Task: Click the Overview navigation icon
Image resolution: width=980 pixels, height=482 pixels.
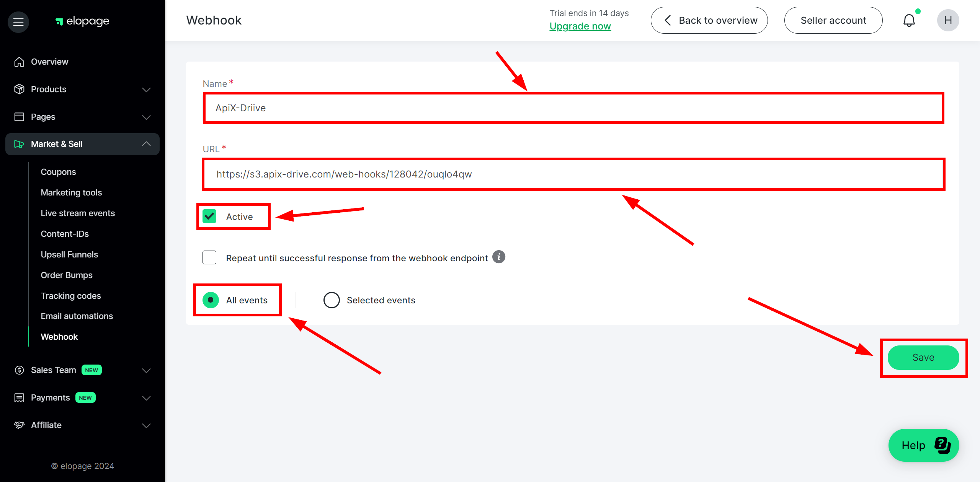Action: tap(19, 61)
